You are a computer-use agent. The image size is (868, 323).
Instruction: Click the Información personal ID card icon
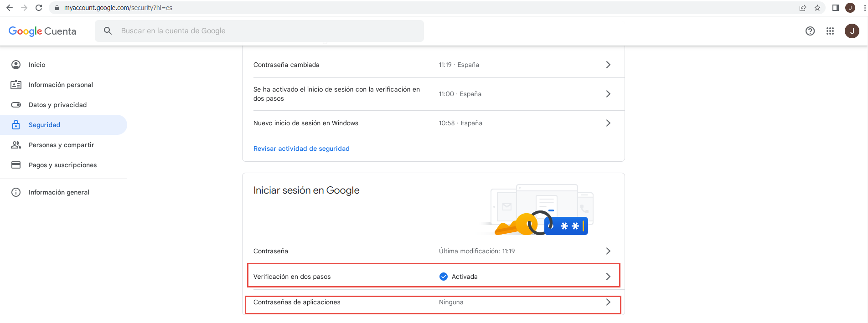pyautogui.click(x=16, y=85)
